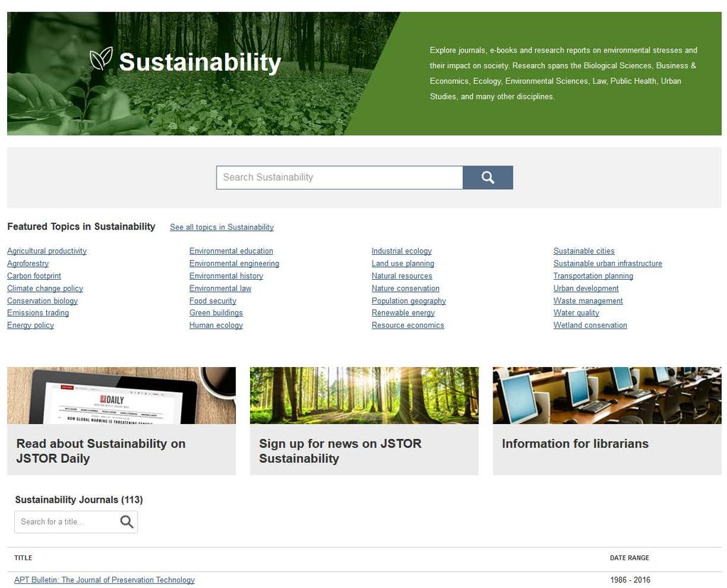Click the 1986 - 2016 date range

click(x=630, y=580)
